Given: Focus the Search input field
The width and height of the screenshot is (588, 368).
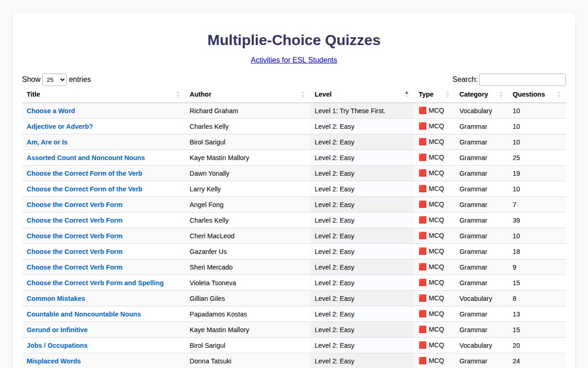Looking at the screenshot, I should [x=522, y=80].
